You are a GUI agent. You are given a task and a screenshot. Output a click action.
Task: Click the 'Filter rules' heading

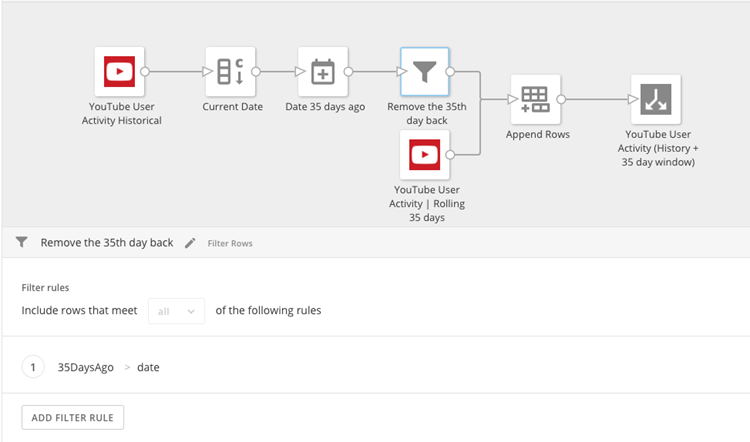(45, 287)
